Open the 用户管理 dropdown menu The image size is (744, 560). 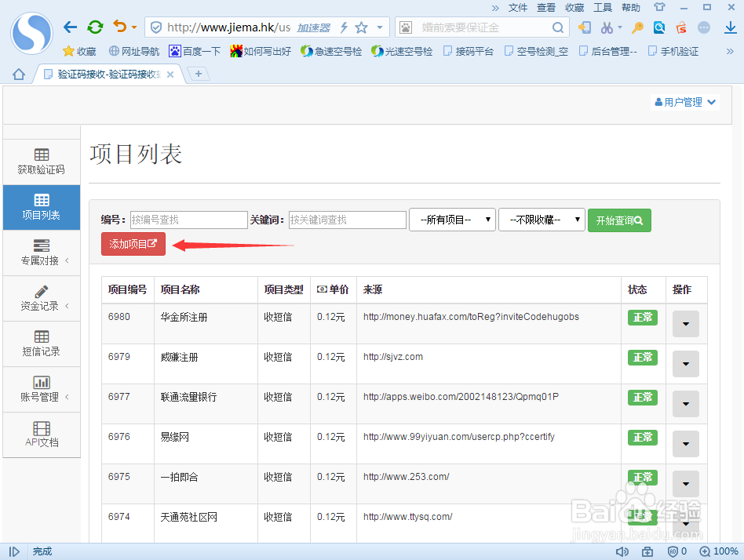[x=684, y=101]
